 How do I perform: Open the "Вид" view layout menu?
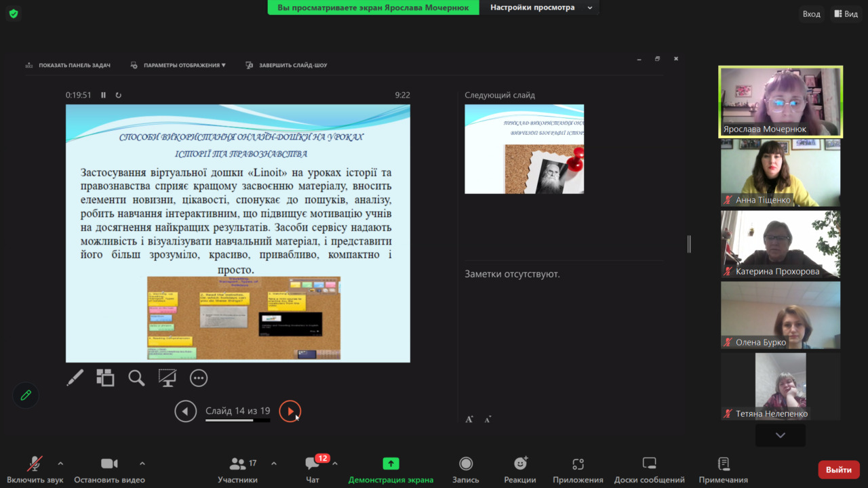tap(845, 14)
